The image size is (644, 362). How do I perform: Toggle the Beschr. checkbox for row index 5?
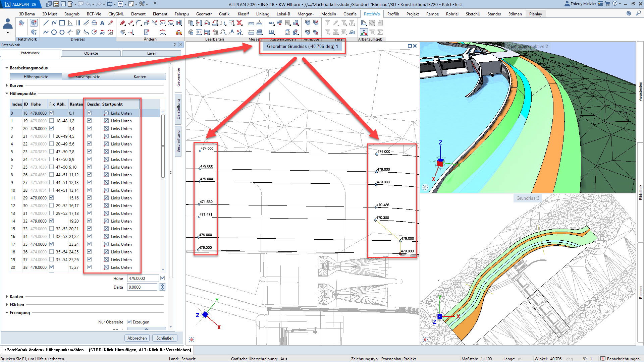click(x=90, y=152)
